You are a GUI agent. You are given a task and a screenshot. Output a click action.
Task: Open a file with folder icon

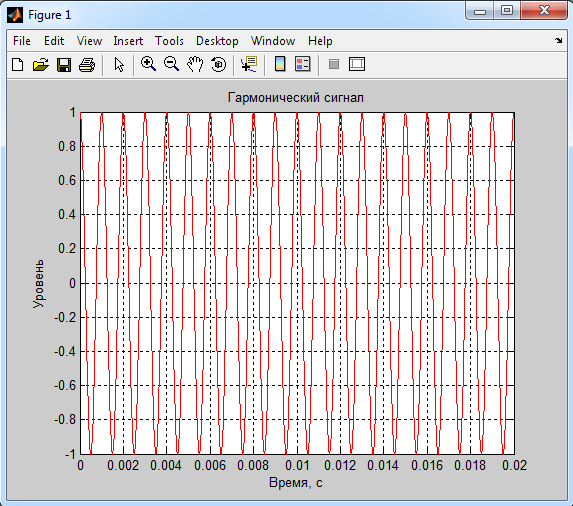pyautogui.click(x=41, y=65)
